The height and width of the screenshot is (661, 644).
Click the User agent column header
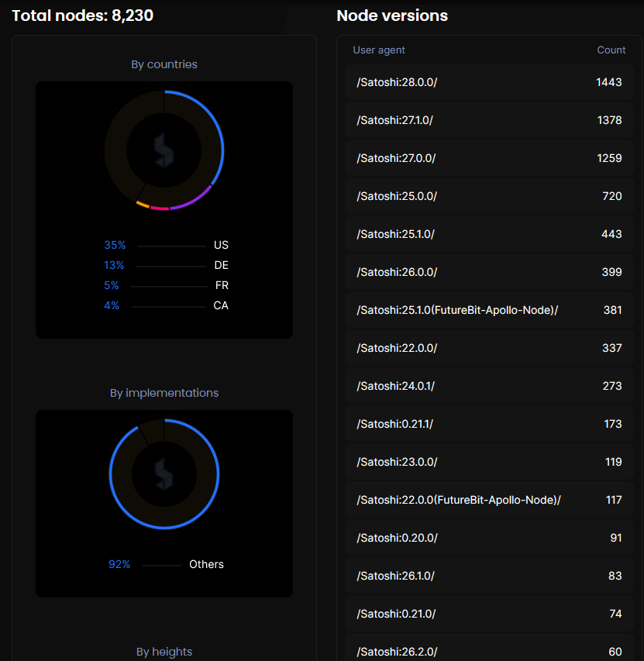pyautogui.click(x=378, y=50)
